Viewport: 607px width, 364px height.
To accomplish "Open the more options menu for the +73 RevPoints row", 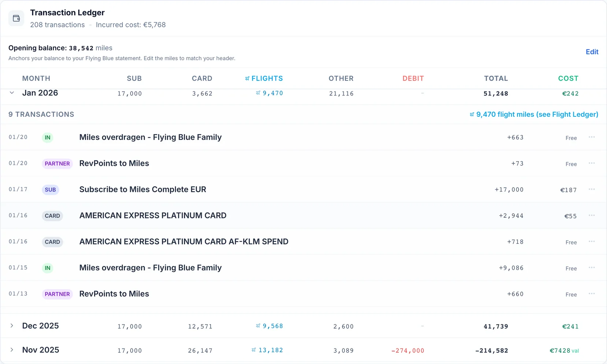I will tap(591, 163).
